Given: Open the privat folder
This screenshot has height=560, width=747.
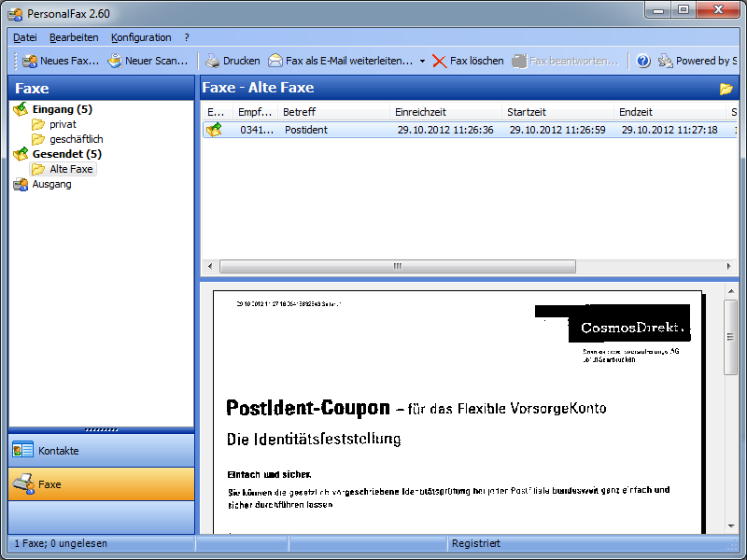Looking at the screenshot, I should click(63, 124).
